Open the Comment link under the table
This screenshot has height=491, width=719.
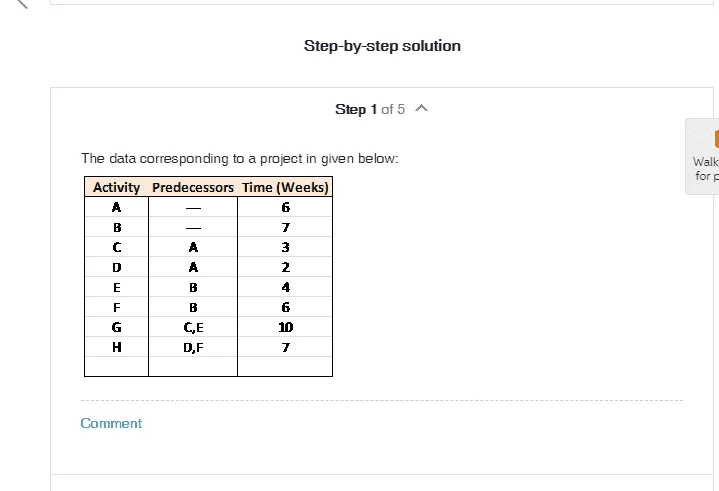click(x=111, y=423)
